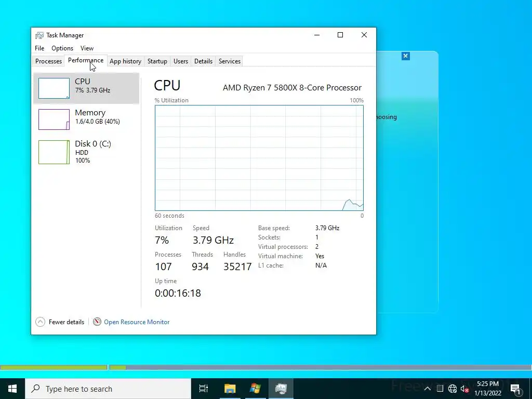Click the Disk 0 mini graph thumbnail
Screen dimensions: 532x399
(x=54, y=152)
